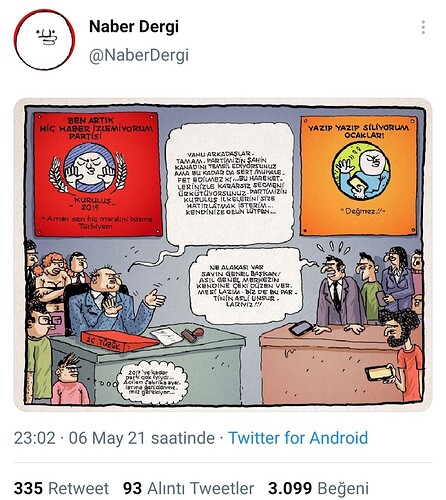This screenshot has width=446, height=500.
Task: Click the bearded man in the red shirt
Action: (402, 353)
